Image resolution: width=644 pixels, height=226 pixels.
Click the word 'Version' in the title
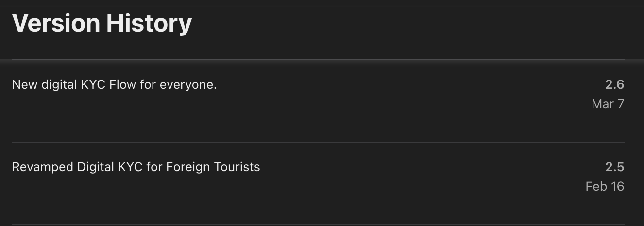click(x=56, y=23)
